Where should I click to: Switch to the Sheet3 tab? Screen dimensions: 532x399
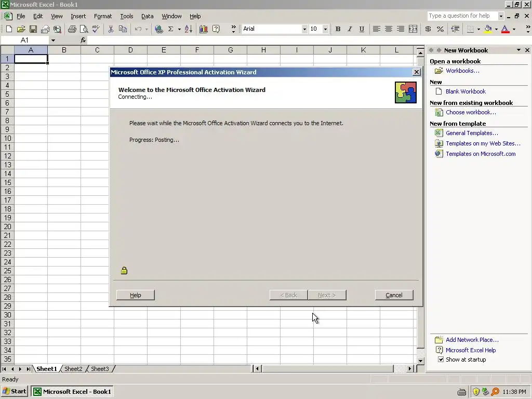(x=100, y=369)
